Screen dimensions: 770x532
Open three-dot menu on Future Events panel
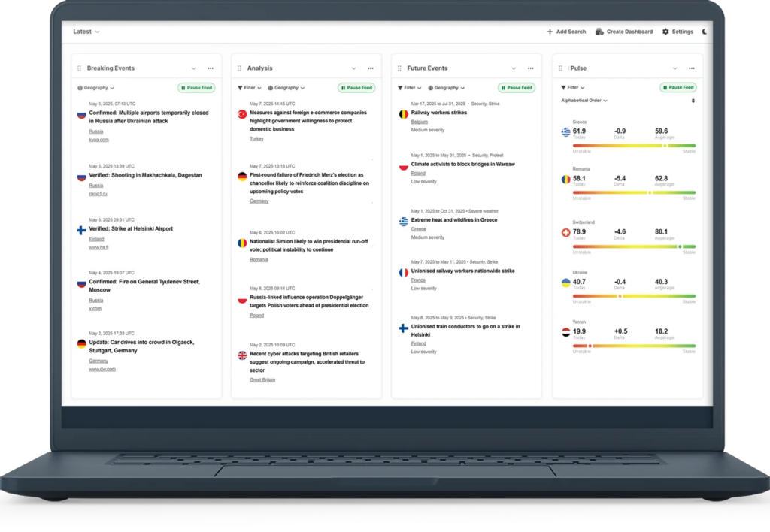[x=530, y=68]
